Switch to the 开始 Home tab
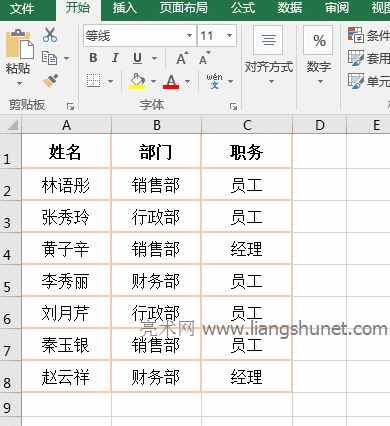 (x=78, y=8)
